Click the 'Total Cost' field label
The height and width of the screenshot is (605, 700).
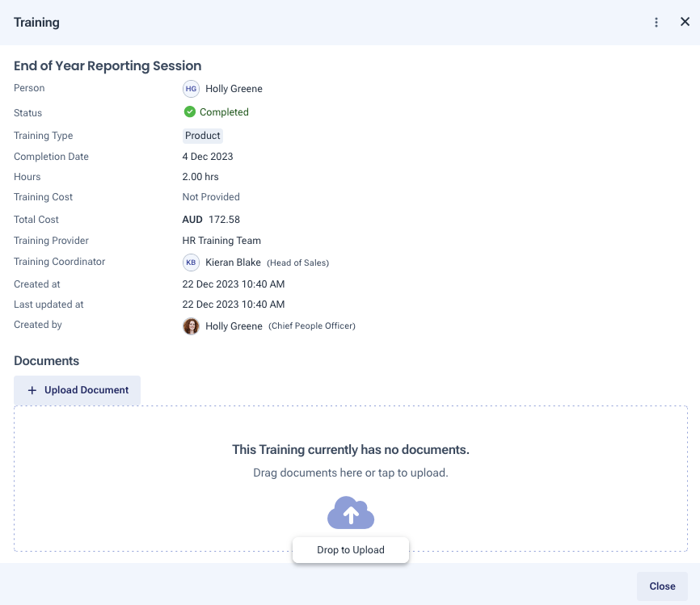(36, 220)
